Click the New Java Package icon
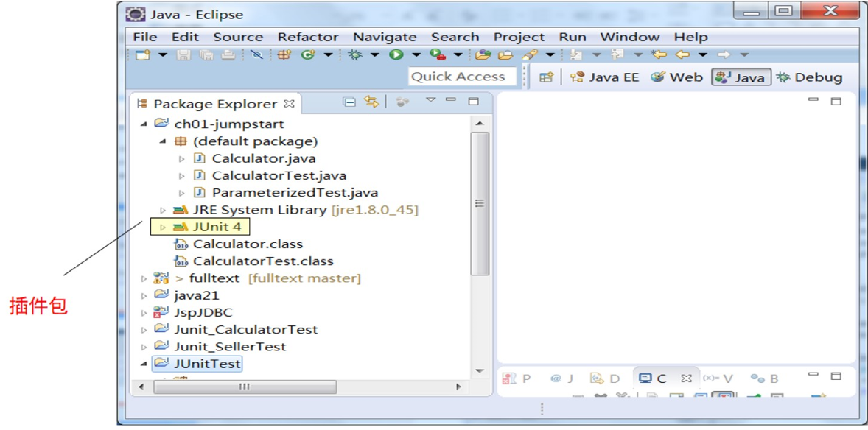The image size is (868, 430). [x=284, y=54]
